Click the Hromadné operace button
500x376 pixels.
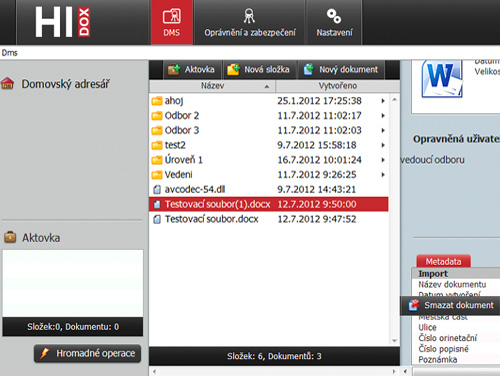pyautogui.click(x=87, y=353)
